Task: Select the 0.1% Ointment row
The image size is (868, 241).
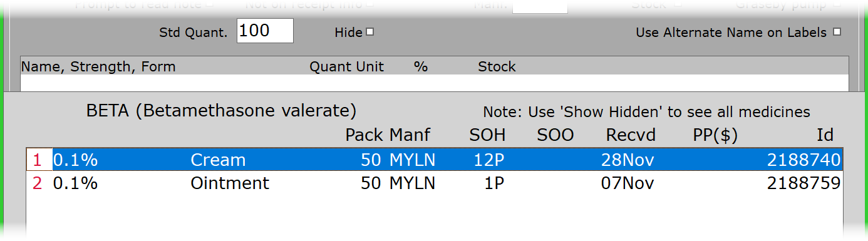Action: [x=435, y=183]
